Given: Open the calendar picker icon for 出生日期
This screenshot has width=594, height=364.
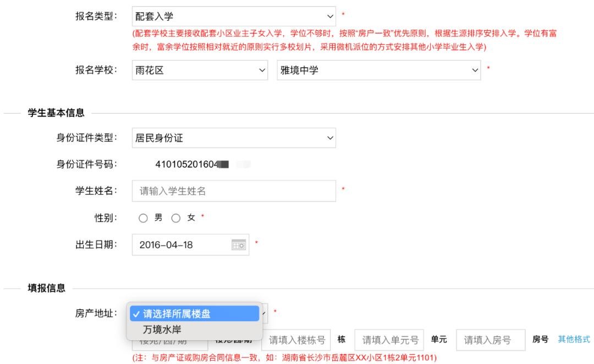Looking at the screenshot, I should tap(239, 245).
